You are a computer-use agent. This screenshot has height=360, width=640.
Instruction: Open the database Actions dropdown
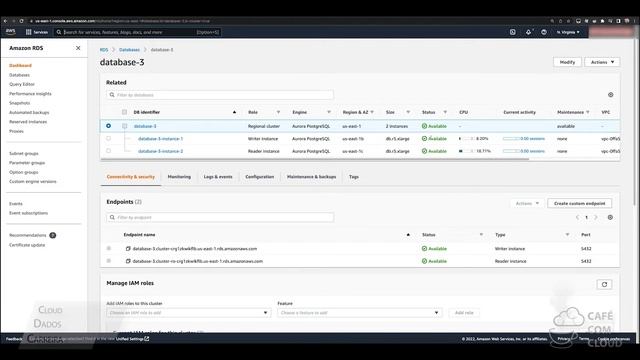602,62
